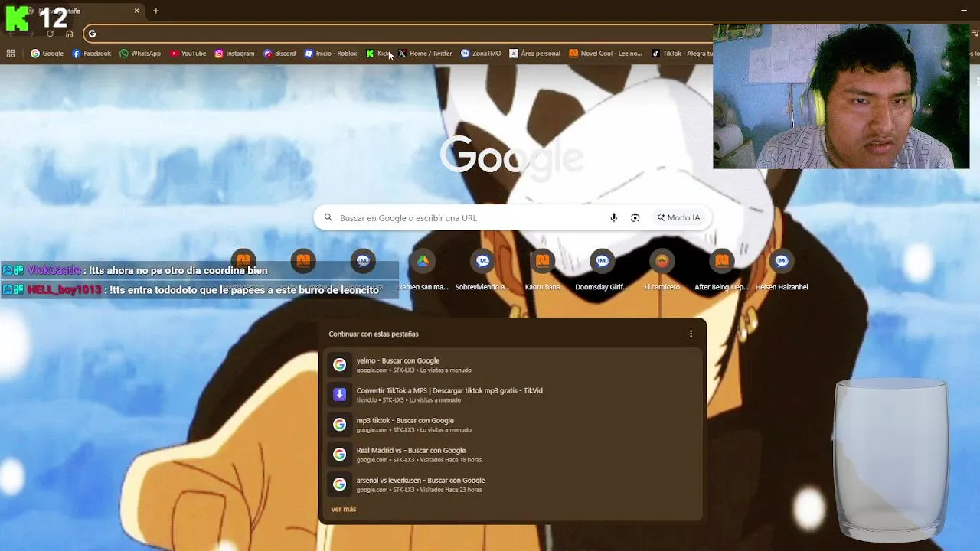Open the Facebook bookmark

pyautogui.click(x=91, y=54)
